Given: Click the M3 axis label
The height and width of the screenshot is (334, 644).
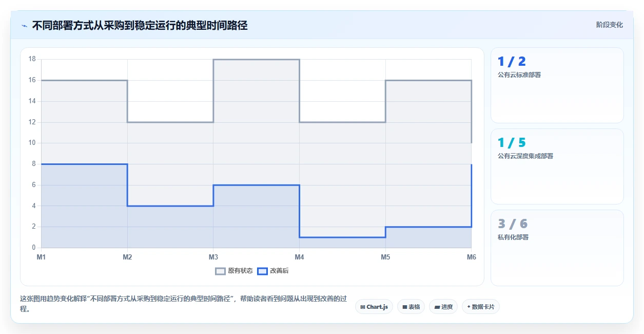Looking at the screenshot, I should (213, 257).
